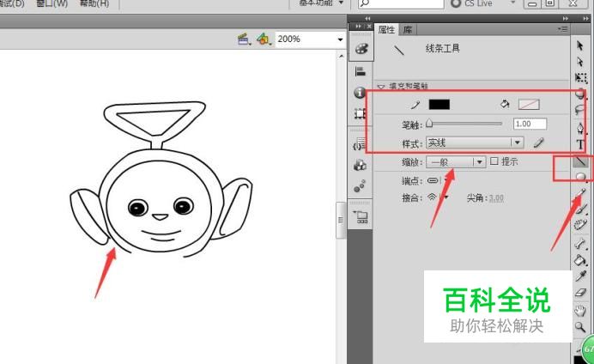This screenshot has height=364, width=594.
Task: Select the Bone tool
Action: tap(580, 244)
